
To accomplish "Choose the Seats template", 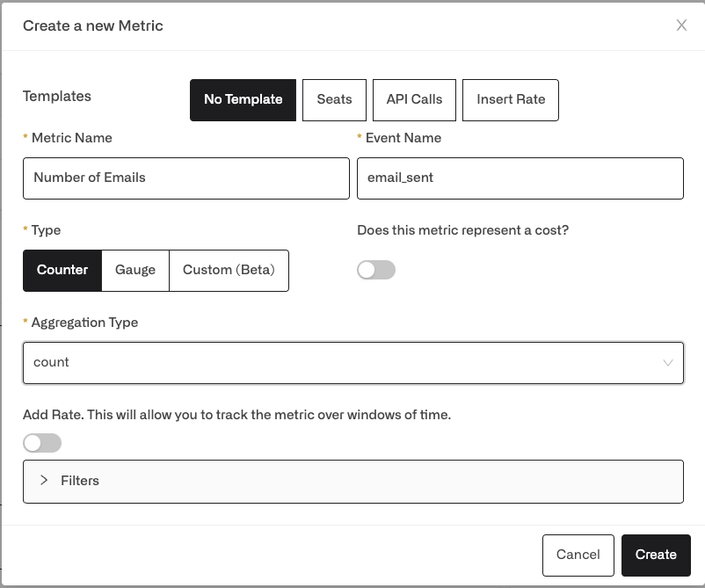I will (x=335, y=100).
